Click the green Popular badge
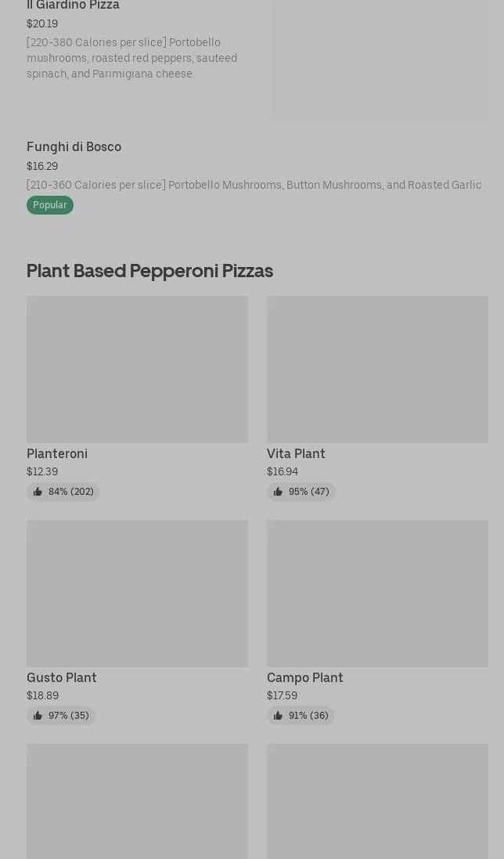The image size is (504, 859). point(50,205)
